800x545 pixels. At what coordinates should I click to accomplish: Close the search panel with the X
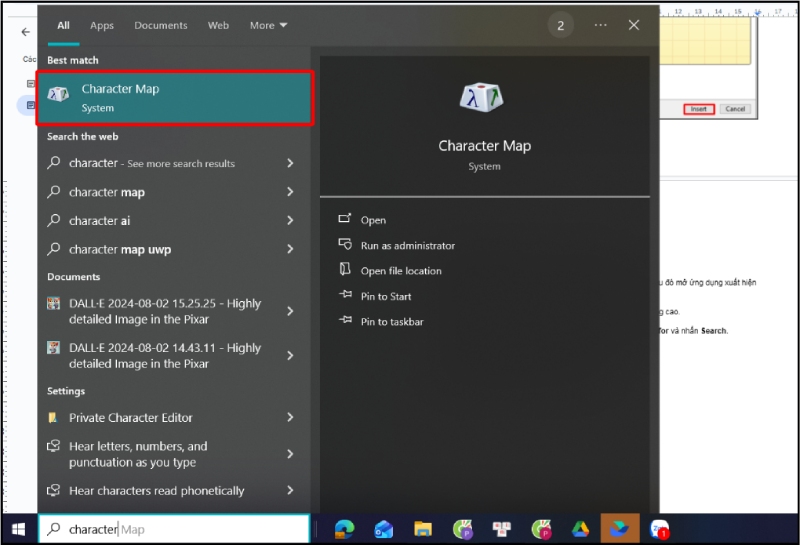pyautogui.click(x=634, y=25)
